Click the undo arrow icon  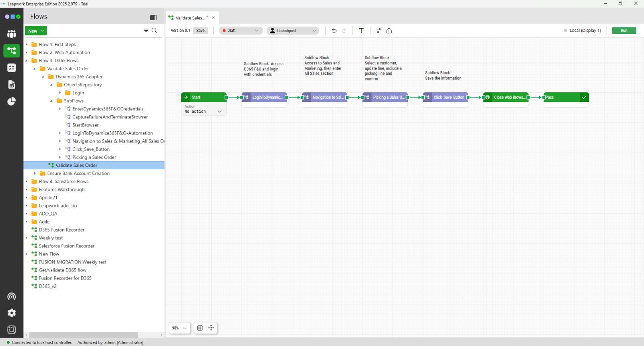[334, 31]
